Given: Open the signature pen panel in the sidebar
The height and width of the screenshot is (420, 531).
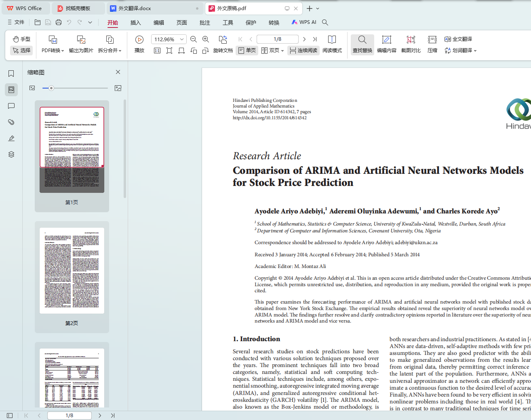Looking at the screenshot, I should pyautogui.click(x=11, y=138).
